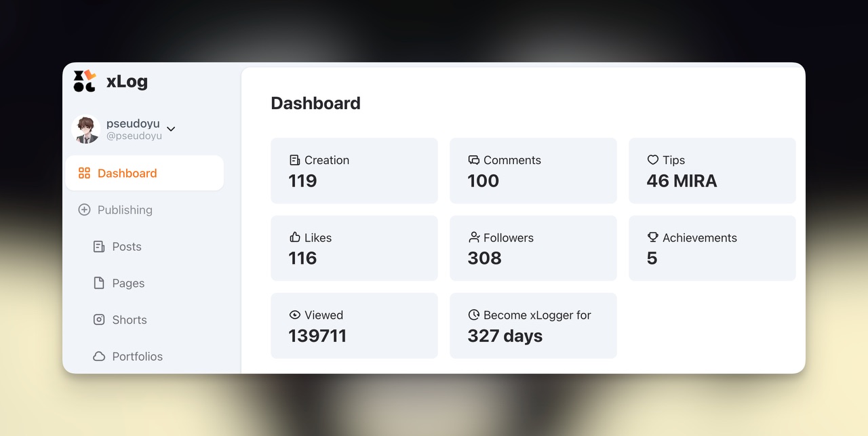The width and height of the screenshot is (868, 436).
Task: Open the Pages sidebar entry
Action: click(x=128, y=283)
